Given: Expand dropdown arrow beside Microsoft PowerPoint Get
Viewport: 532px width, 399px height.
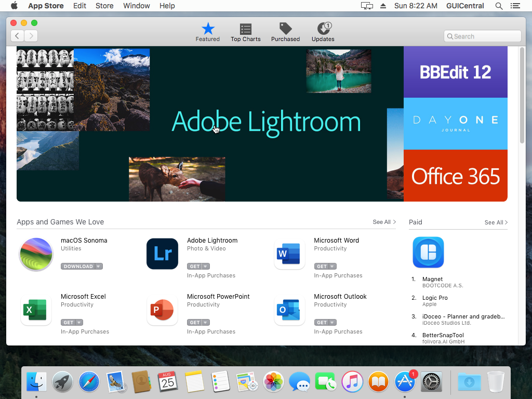Looking at the screenshot, I should pos(206,322).
